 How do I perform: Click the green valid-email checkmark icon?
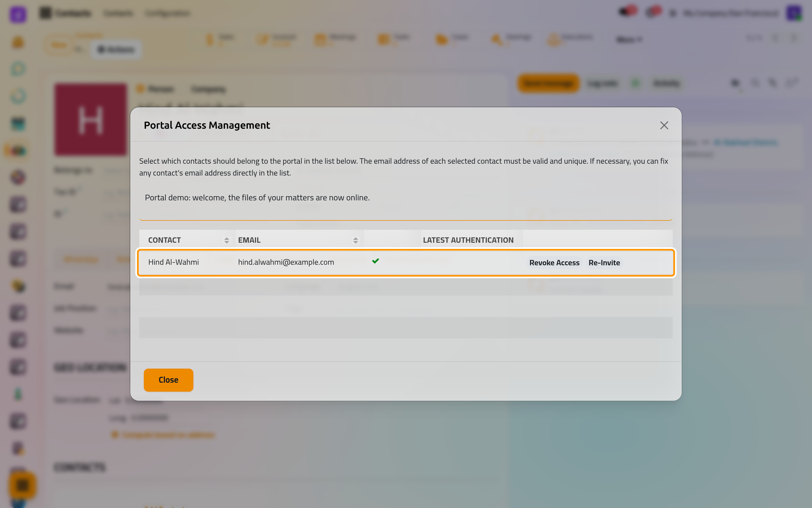[376, 261]
